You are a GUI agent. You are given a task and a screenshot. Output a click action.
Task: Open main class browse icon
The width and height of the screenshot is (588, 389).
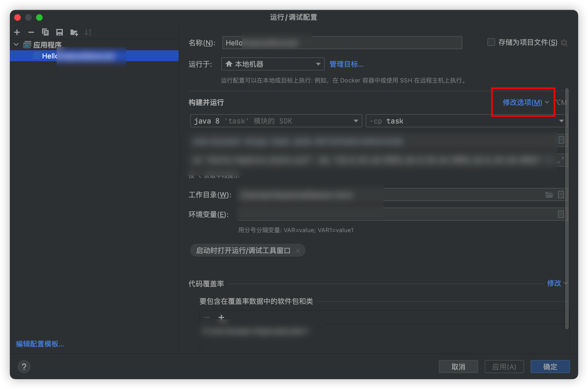[x=561, y=140]
